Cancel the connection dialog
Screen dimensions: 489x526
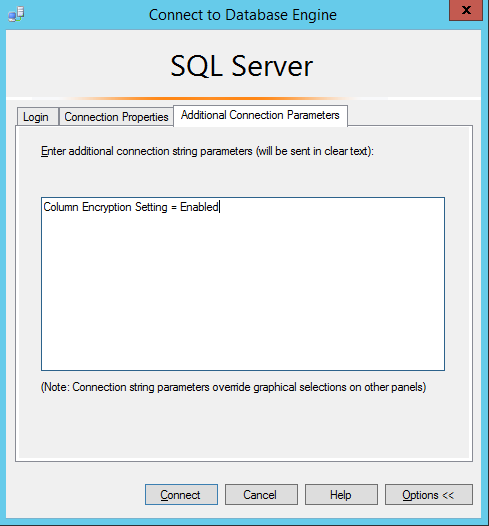pyautogui.click(x=261, y=494)
